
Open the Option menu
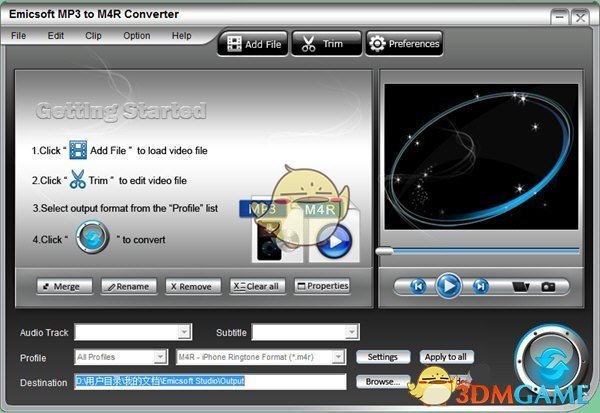pos(137,36)
